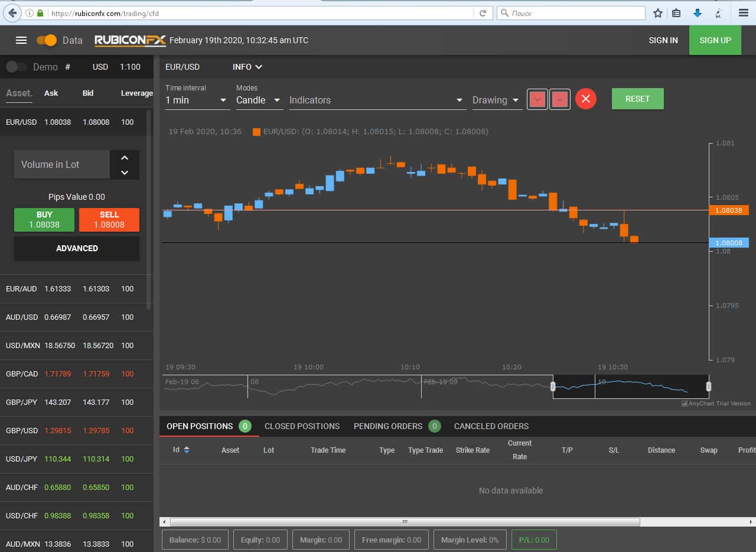Screen dimensions: 756x552
Task: Click the browser back arrow button
Action: click(x=12, y=12)
